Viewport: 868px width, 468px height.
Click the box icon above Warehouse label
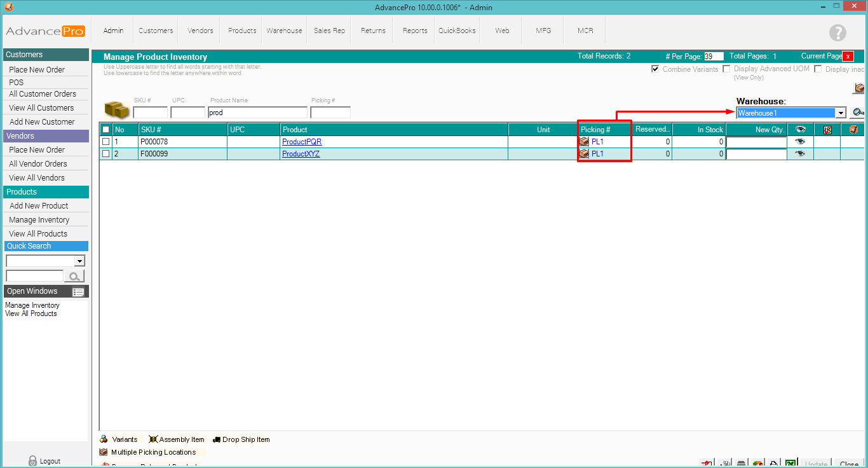click(x=859, y=88)
